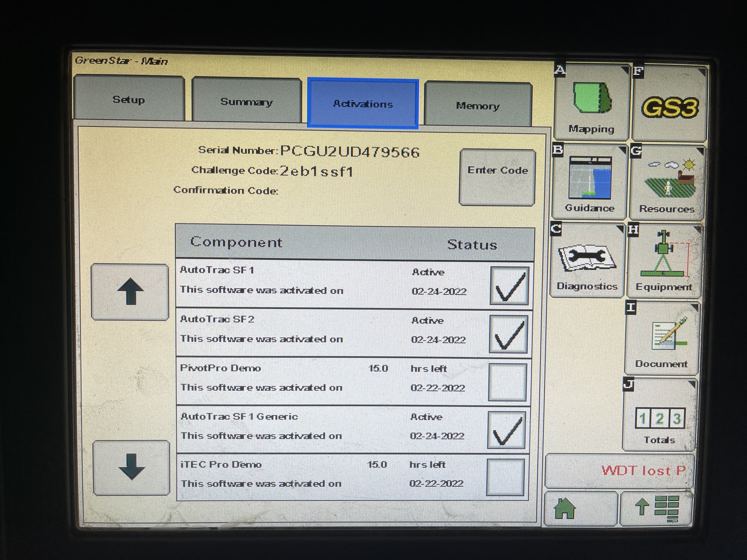Image resolution: width=747 pixels, height=560 pixels.
Task: Open the Resources softkey
Action: pos(666,183)
